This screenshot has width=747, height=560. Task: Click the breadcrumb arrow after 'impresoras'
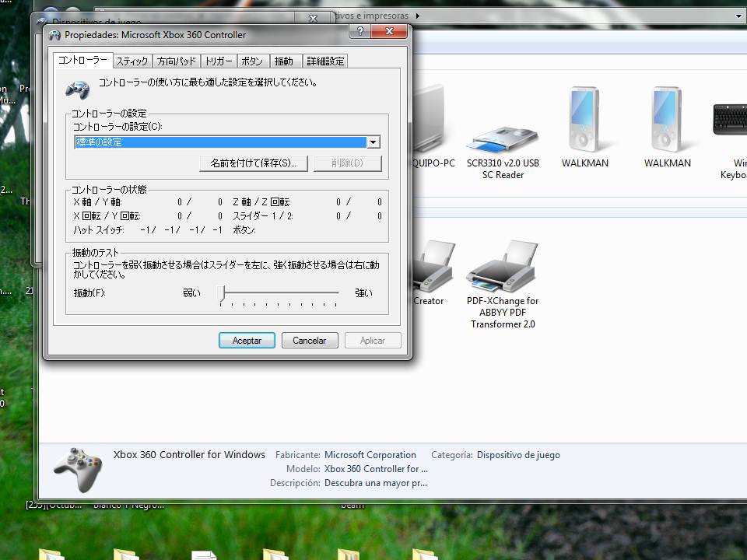click(x=418, y=16)
